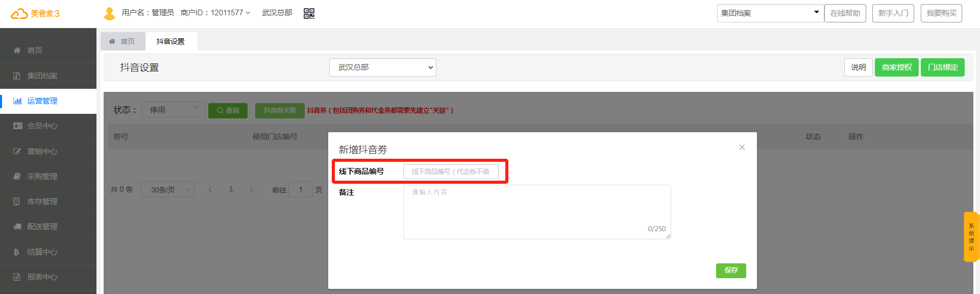Click the user avatar icon
The image size is (980, 294).
click(x=109, y=13)
